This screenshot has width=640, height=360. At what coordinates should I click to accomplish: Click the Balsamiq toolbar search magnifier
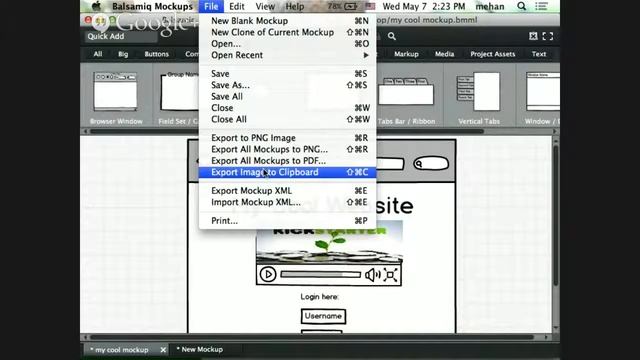click(392, 36)
